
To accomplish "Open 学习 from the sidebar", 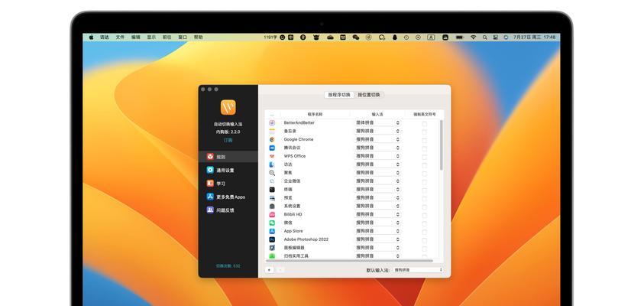I will [x=228, y=184].
